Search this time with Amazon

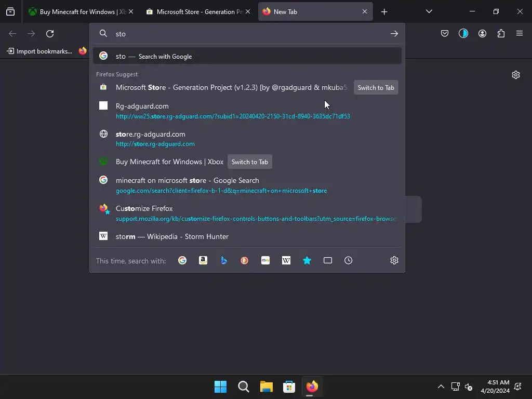point(203,261)
